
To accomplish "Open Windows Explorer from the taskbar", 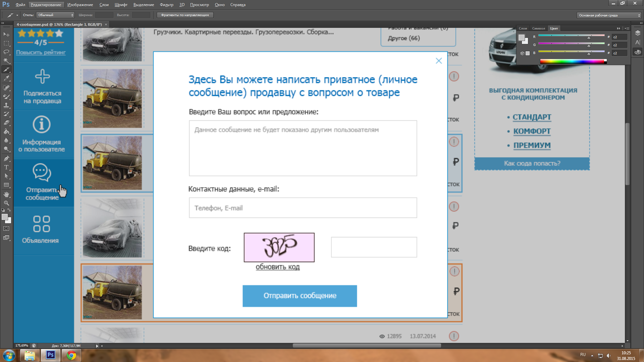I will tap(30, 355).
